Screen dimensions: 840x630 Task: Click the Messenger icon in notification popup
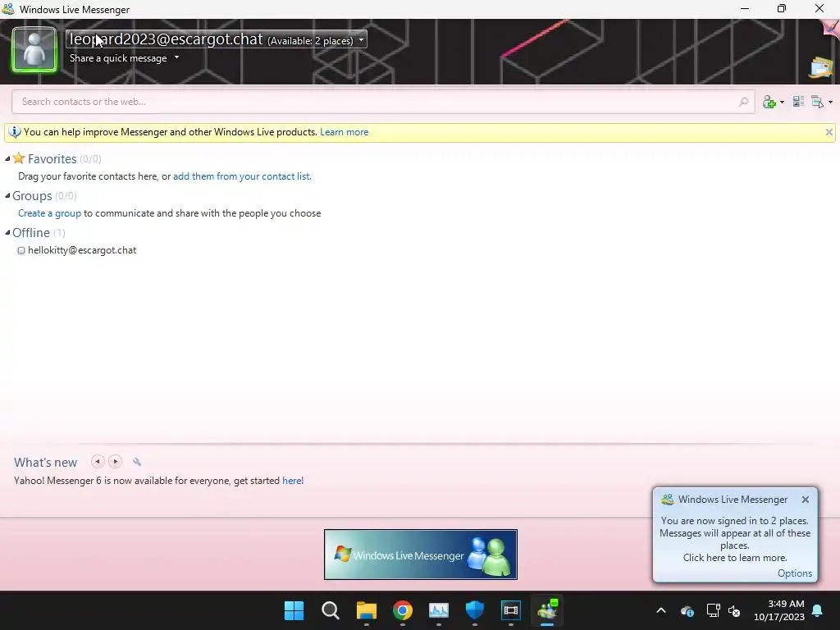668,500
